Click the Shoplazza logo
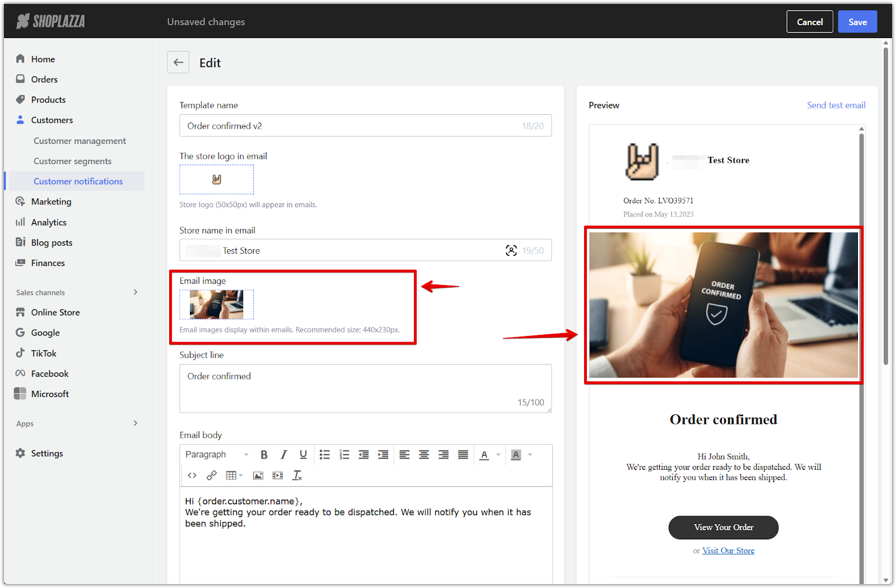This screenshot has height=588, width=896. 51,21
